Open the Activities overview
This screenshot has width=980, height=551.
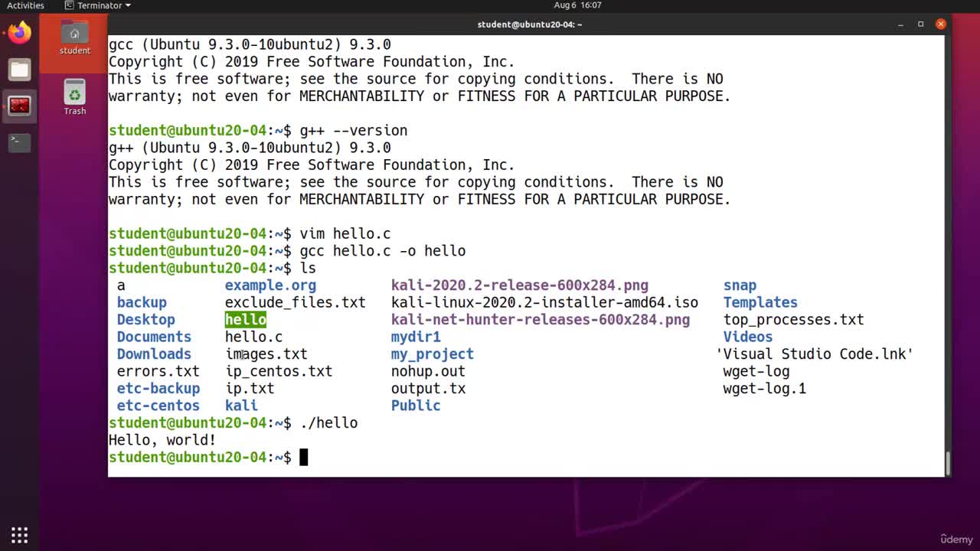25,5
